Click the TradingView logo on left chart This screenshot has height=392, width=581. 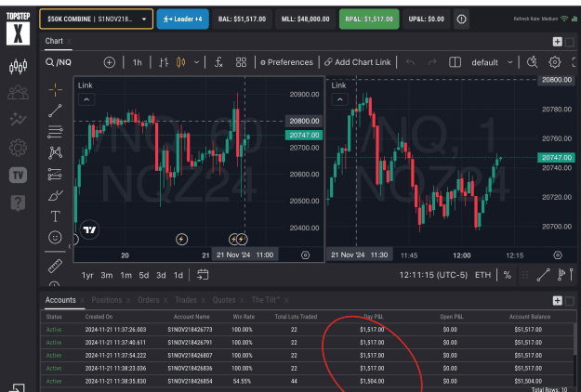89,229
